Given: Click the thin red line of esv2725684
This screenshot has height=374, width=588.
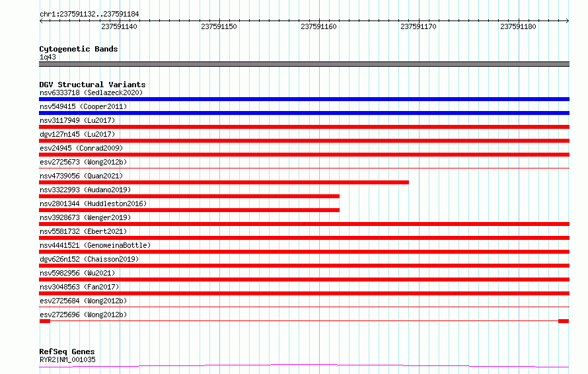Looking at the screenshot, I should [304, 307].
